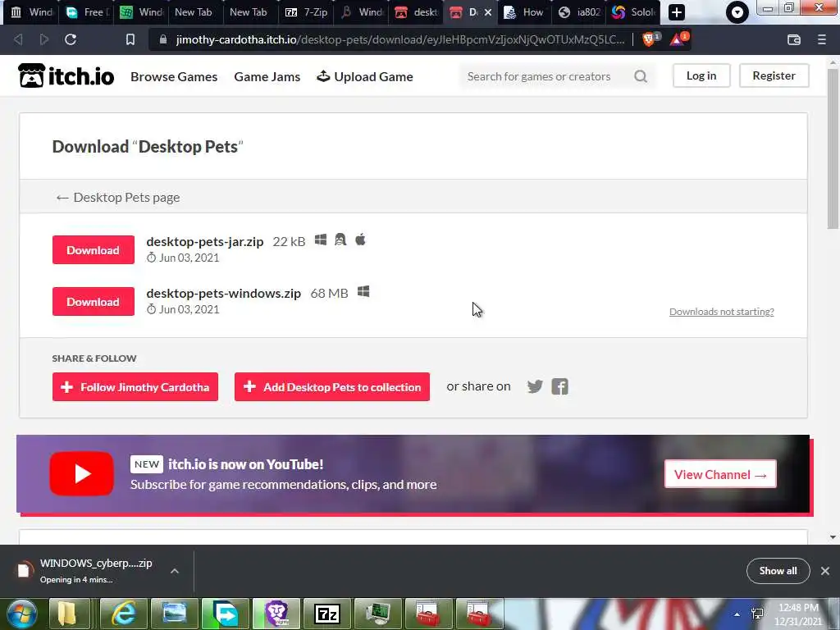Viewport: 840px width, 630px height.
Task: Add Desktop Pets to collection
Action: click(332, 387)
